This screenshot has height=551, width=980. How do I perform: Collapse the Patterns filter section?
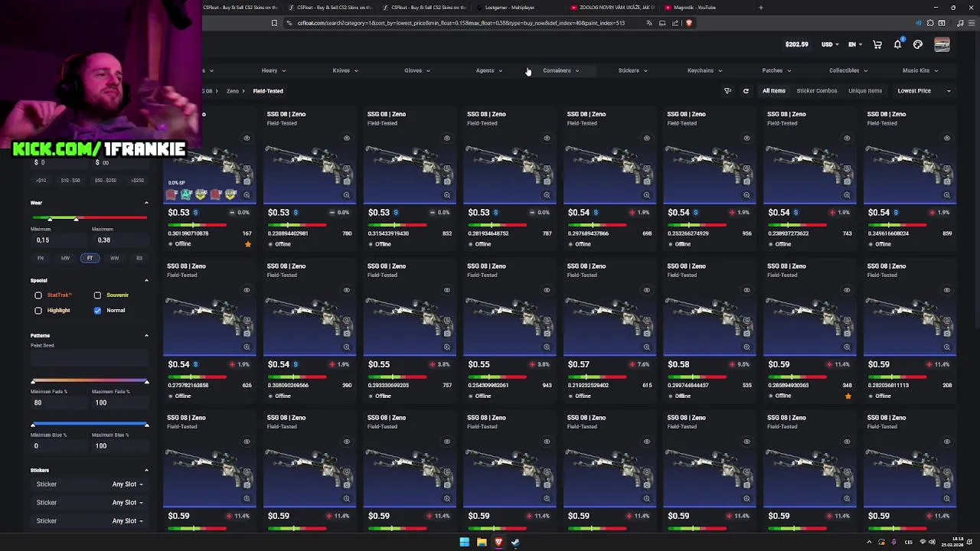(x=146, y=336)
